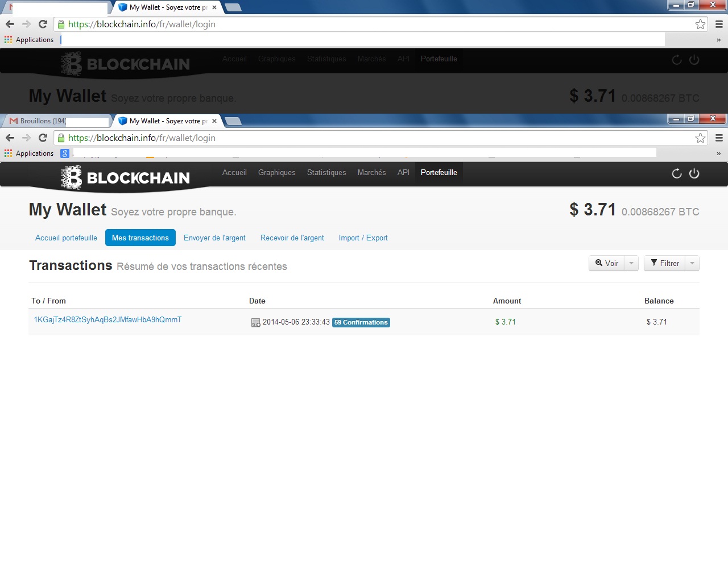Click Google bookmark icon in lower bookmarks bar
Viewport: 728px width, 582px height.
click(65, 153)
